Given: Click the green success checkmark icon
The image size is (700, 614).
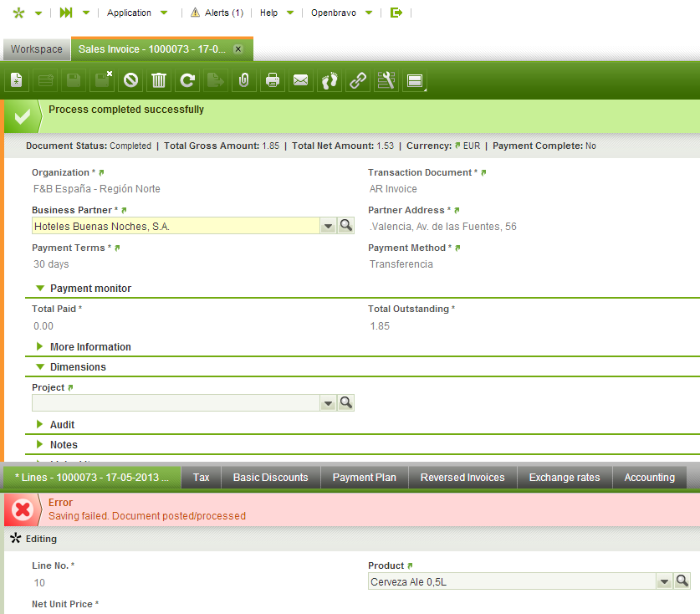Looking at the screenshot, I should 23,116.
